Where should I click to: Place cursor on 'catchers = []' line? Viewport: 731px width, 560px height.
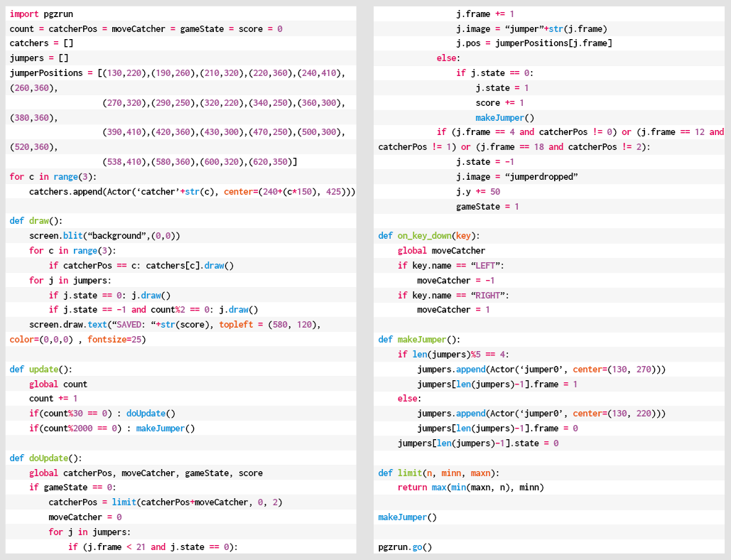coord(41,43)
